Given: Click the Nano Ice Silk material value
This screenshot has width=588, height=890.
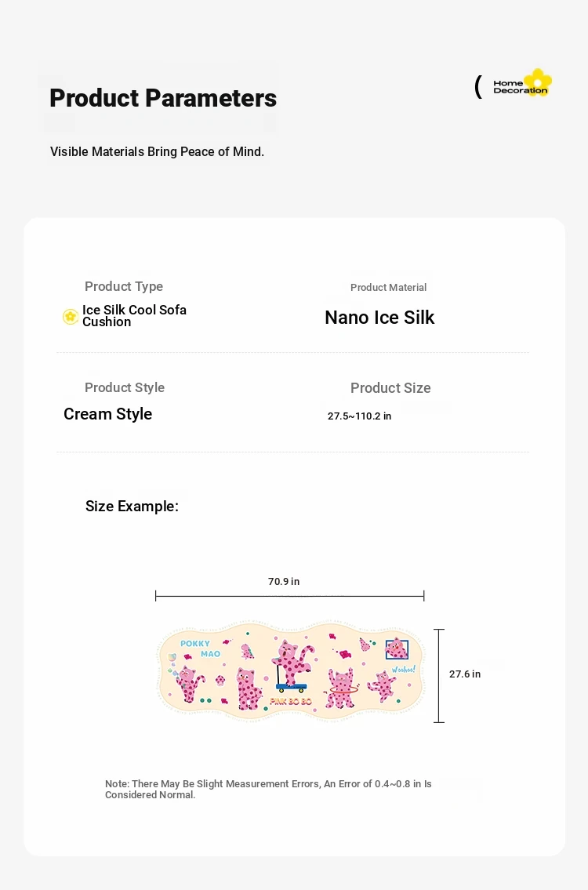Looking at the screenshot, I should coord(379,318).
